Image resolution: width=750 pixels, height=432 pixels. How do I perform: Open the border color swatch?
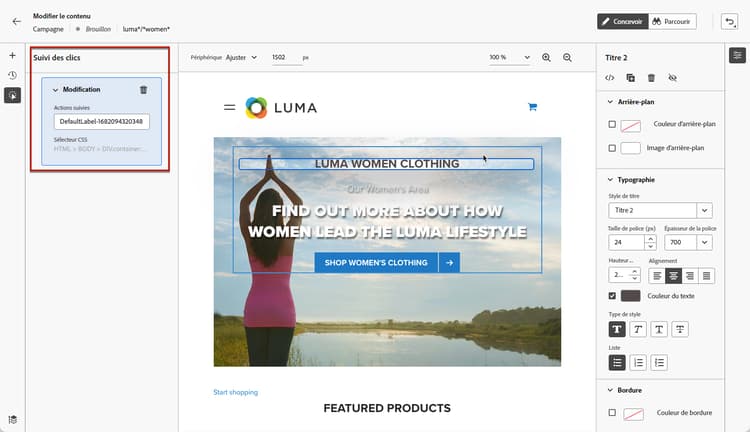point(633,414)
